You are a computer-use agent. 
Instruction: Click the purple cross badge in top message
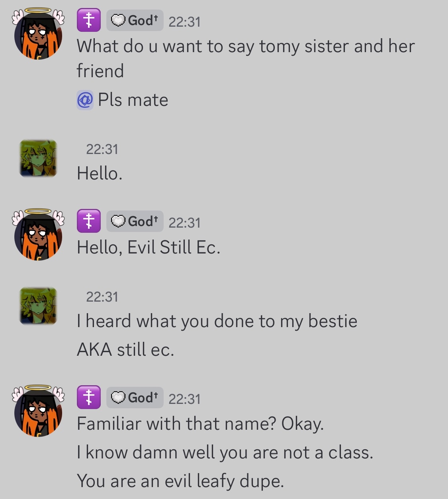tap(89, 20)
